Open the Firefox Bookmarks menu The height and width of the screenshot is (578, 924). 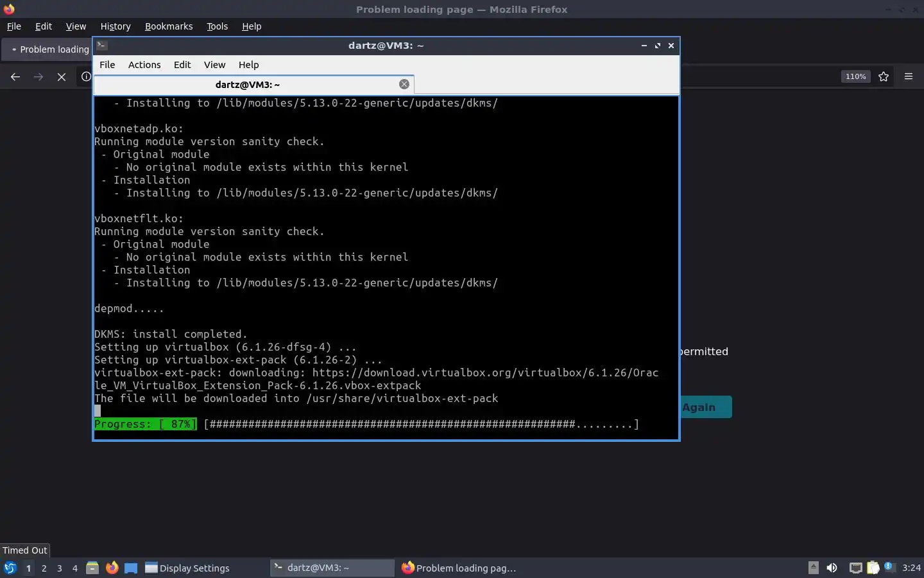click(169, 26)
